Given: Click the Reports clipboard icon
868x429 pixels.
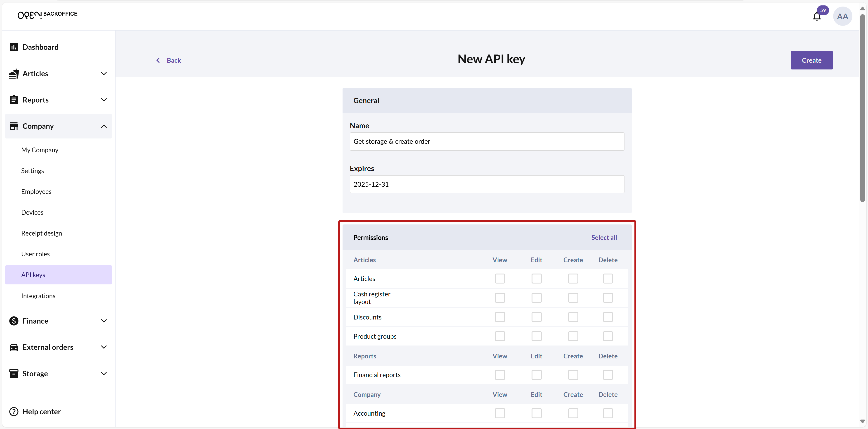Looking at the screenshot, I should pos(14,100).
